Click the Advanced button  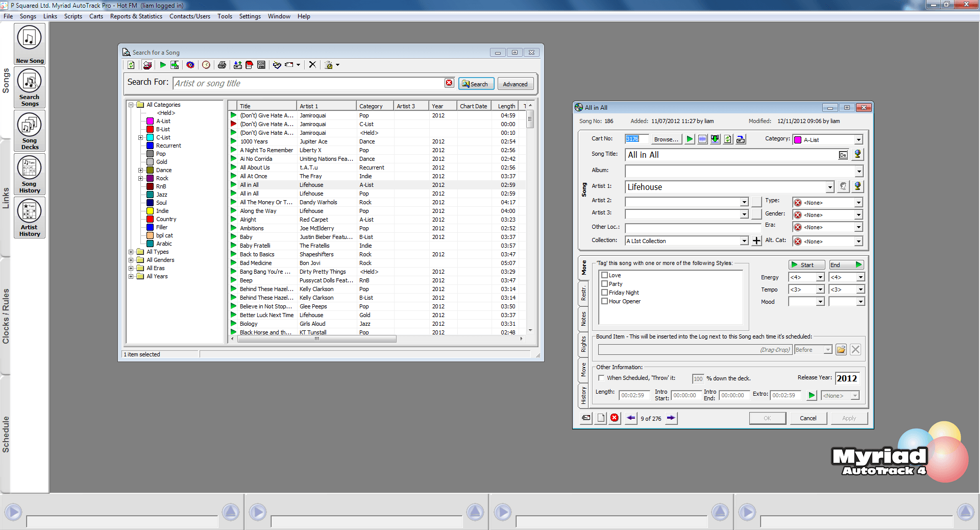(x=515, y=84)
